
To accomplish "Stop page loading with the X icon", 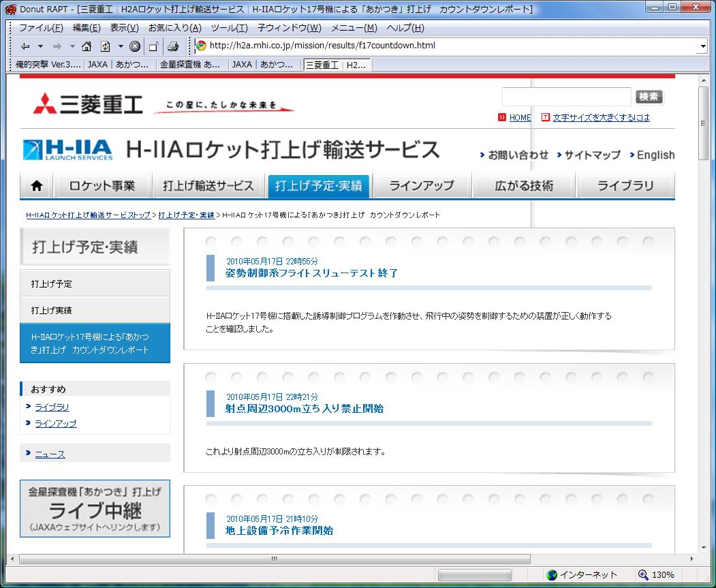I will click(135, 46).
